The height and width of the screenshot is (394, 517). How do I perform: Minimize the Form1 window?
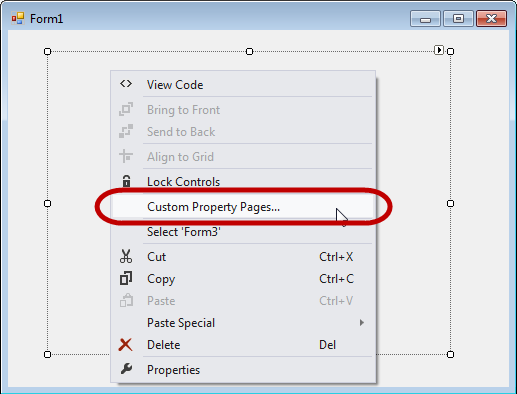coord(425,19)
